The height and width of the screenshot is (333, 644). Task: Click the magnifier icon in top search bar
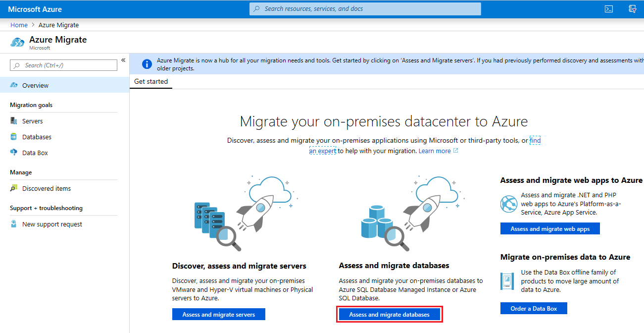pos(256,9)
